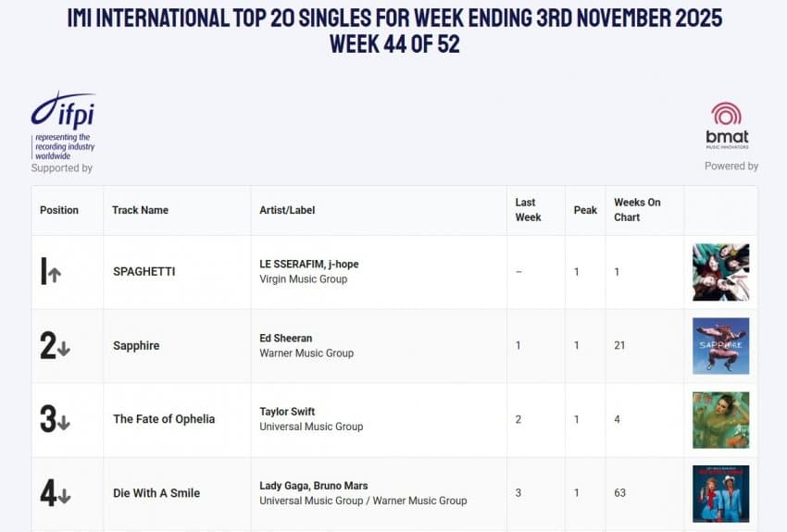Open the Die With A Smile cover
This screenshot has height=532, width=787.
720,494
